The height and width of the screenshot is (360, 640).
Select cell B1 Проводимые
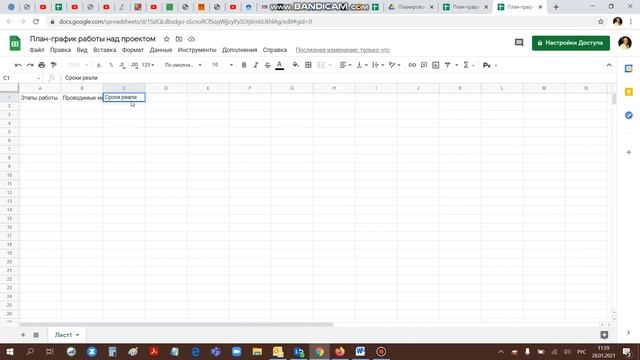pos(82,98)
